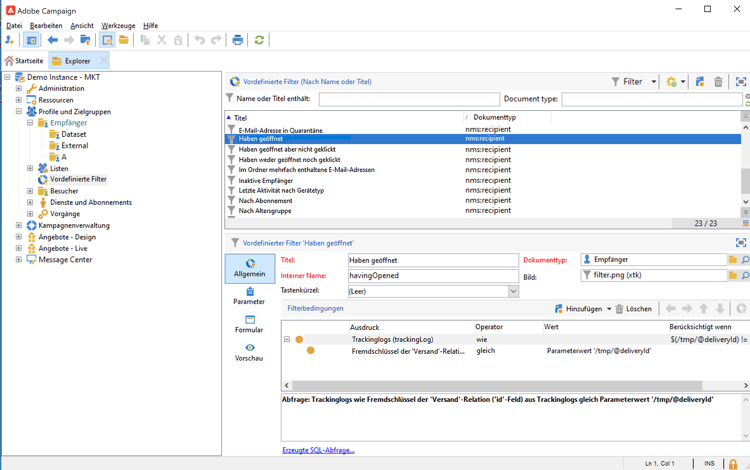Open the Ansicht menu
The width and height of the screenshot is (750, 470).
point(82,25)
